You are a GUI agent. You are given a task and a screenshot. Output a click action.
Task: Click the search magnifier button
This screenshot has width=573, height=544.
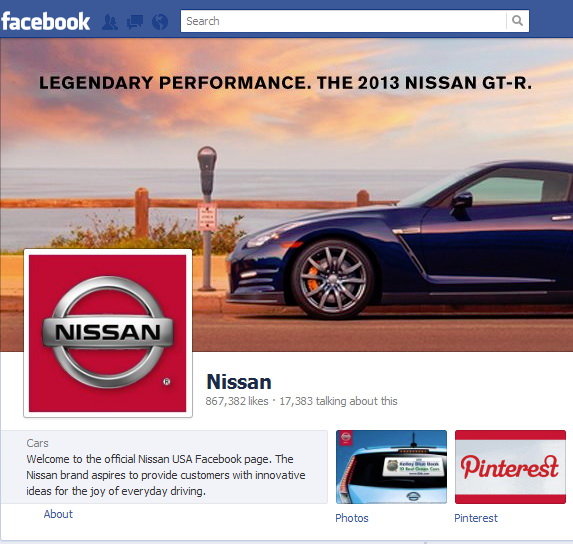click(x=517, y=21)
